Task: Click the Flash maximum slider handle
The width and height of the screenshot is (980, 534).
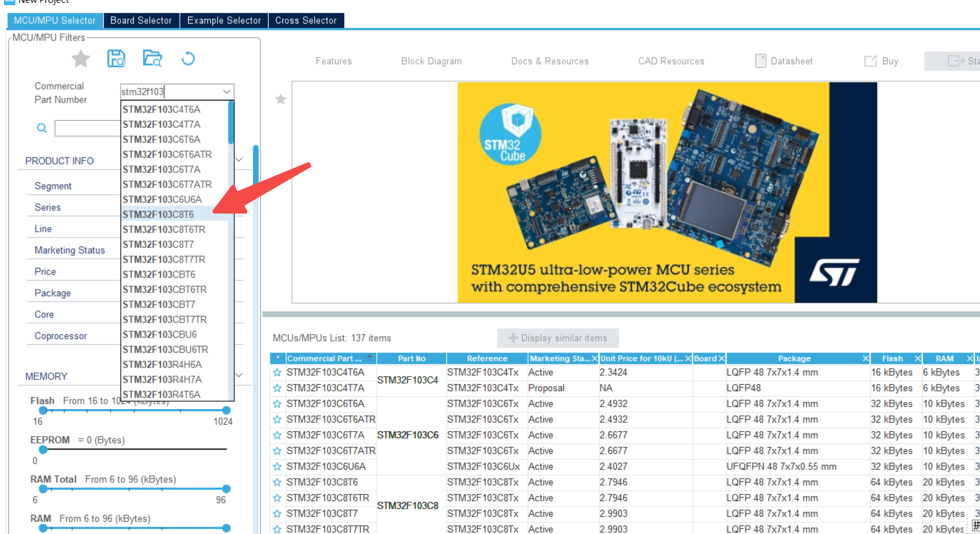Action: (x=227, y=410)
